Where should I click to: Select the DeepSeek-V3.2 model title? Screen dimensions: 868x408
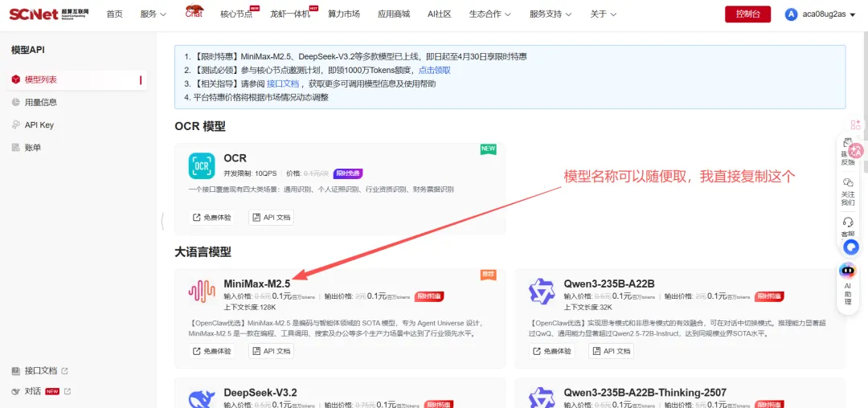coord(260,393)
